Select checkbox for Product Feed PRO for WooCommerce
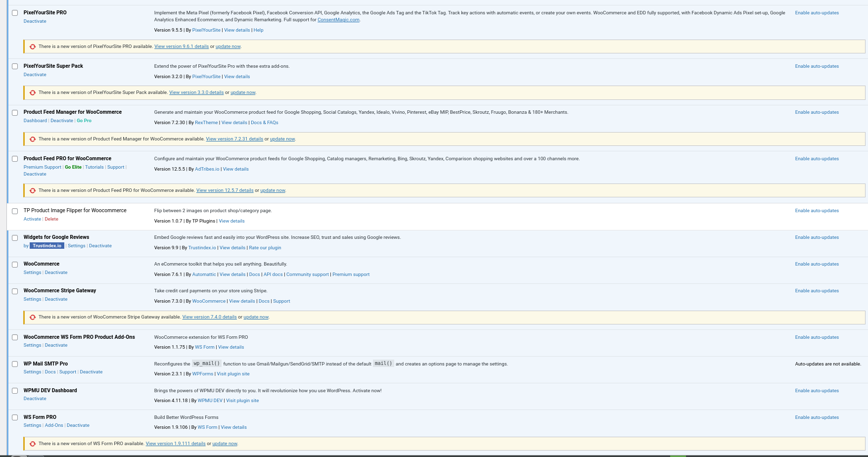This screenshot has height=457, width=868. (x=15, y=159)
